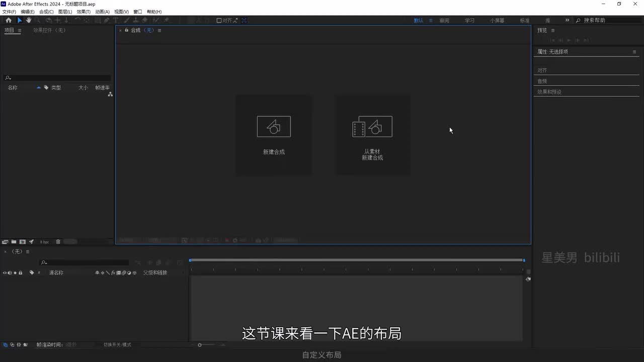Screen dimensions: 644x362
Task: Open the 预览 panel menu
Action: (553, 31)
